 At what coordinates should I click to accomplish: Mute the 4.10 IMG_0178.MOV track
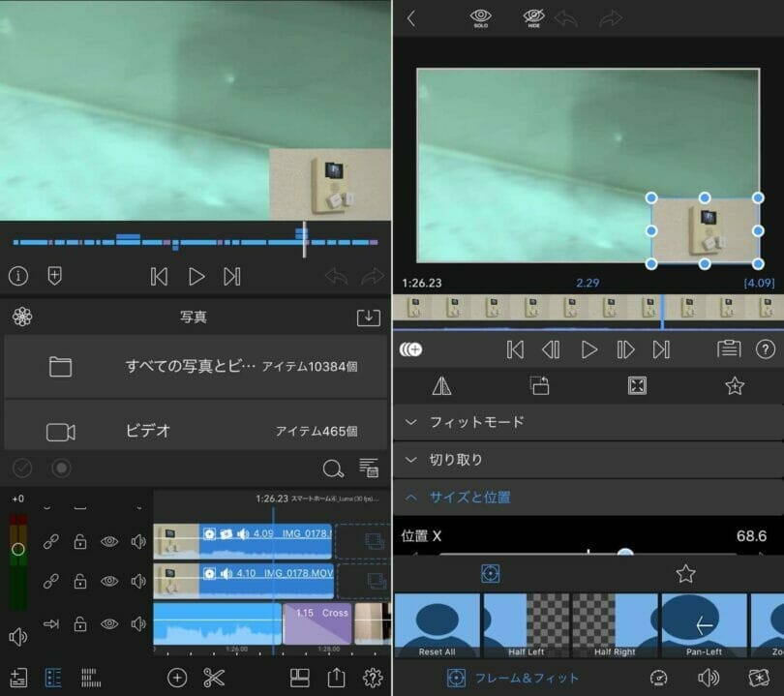138,581
